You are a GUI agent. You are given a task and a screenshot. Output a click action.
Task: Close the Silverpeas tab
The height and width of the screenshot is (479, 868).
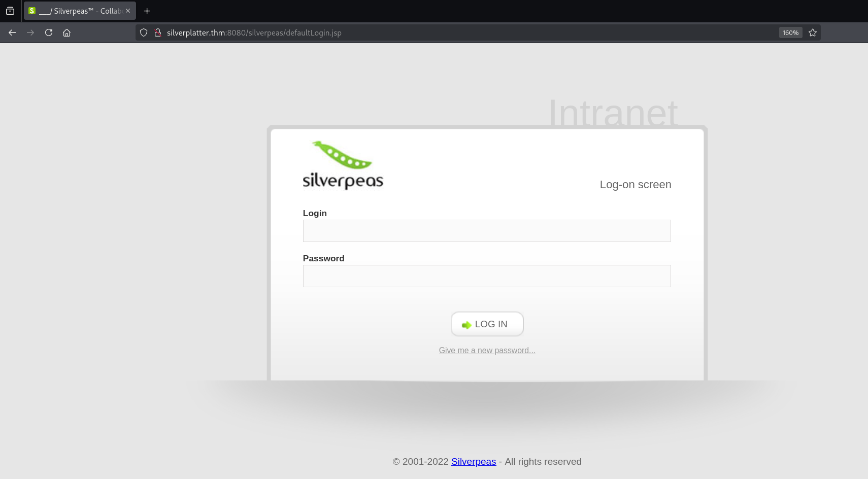[x=128, y=11]
